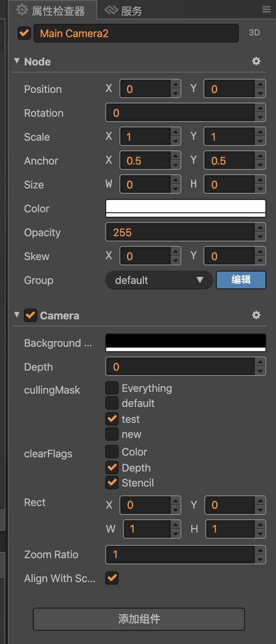Decrease camera Depth with the down arrow
The height and width of the screenshot is (644, 276).
click(x=261, y=372)
